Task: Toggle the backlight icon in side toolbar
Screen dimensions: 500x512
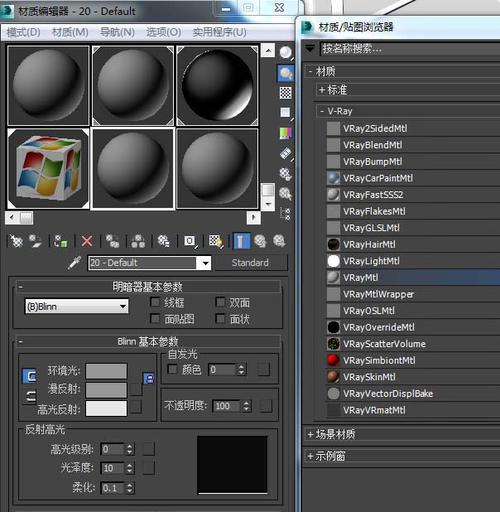Action: [286, 73]
